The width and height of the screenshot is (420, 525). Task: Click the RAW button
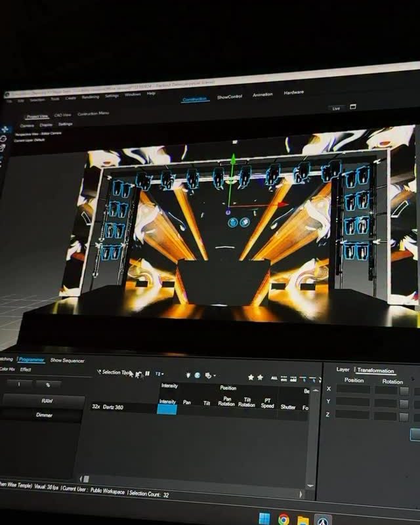tap(44, 401)
